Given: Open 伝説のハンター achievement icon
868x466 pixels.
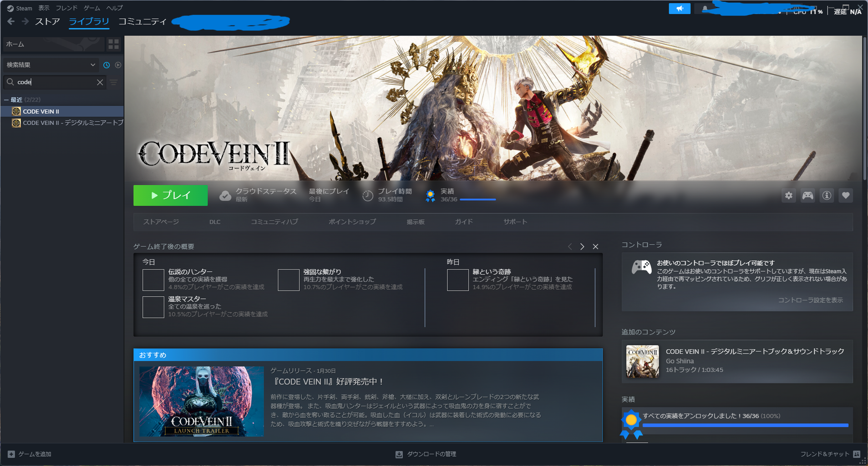Looking at the screenshot, I should tap(153, 280).
